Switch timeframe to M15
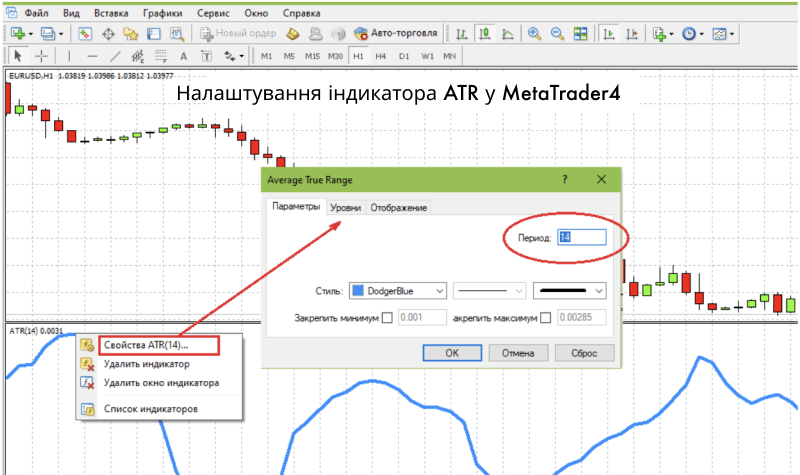 [312, 56]
